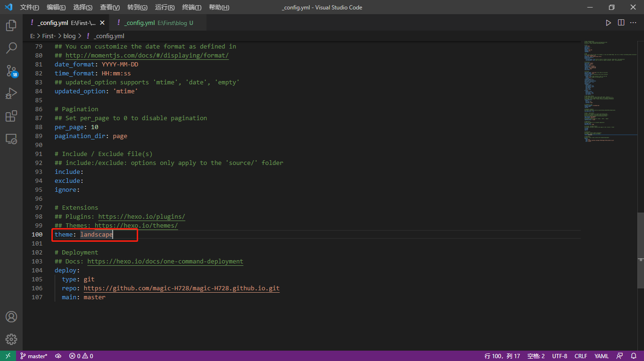Open the Extensions view
The image size is (644, 361).
click(11, 116)
